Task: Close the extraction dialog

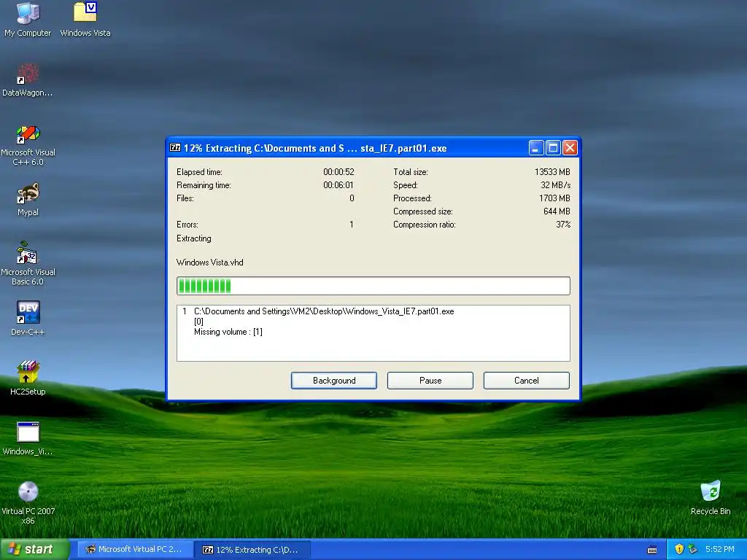Action: 570,147
